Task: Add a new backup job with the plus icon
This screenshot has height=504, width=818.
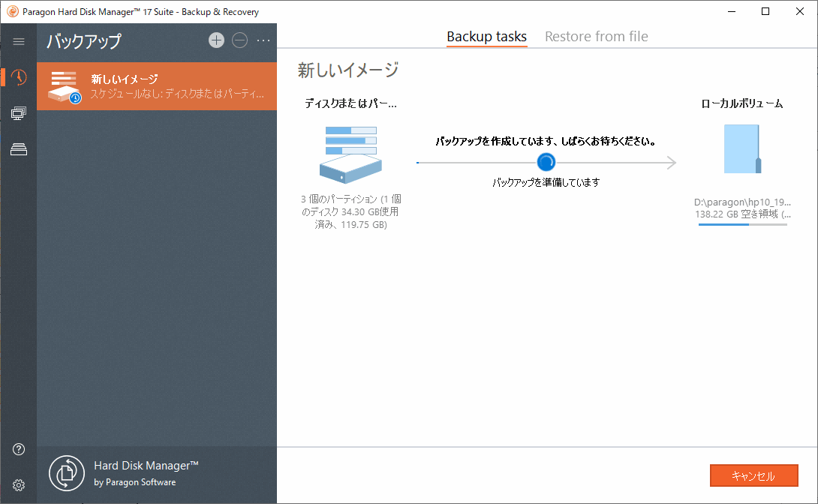Action: pyautogui.click(x=216, y=40)
